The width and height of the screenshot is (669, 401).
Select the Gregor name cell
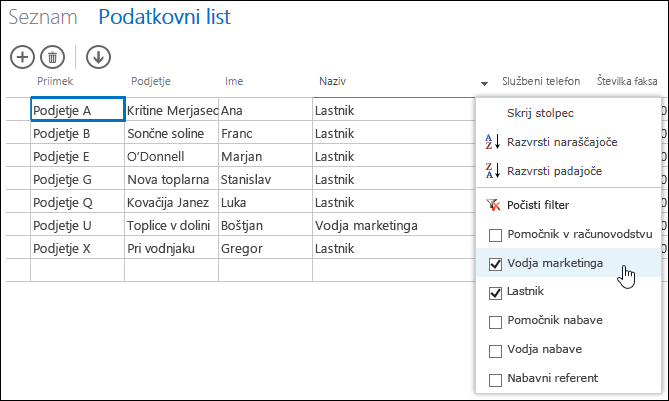265,247
